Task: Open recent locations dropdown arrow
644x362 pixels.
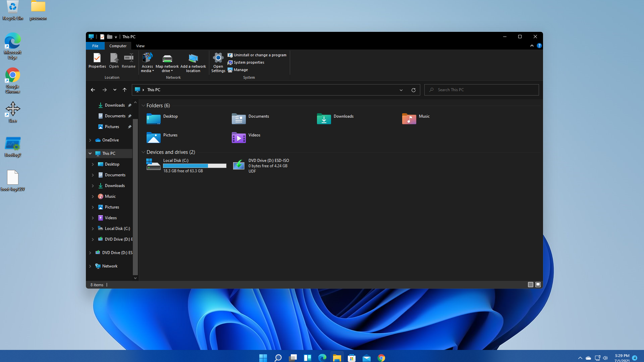Action: pos(115,90)
